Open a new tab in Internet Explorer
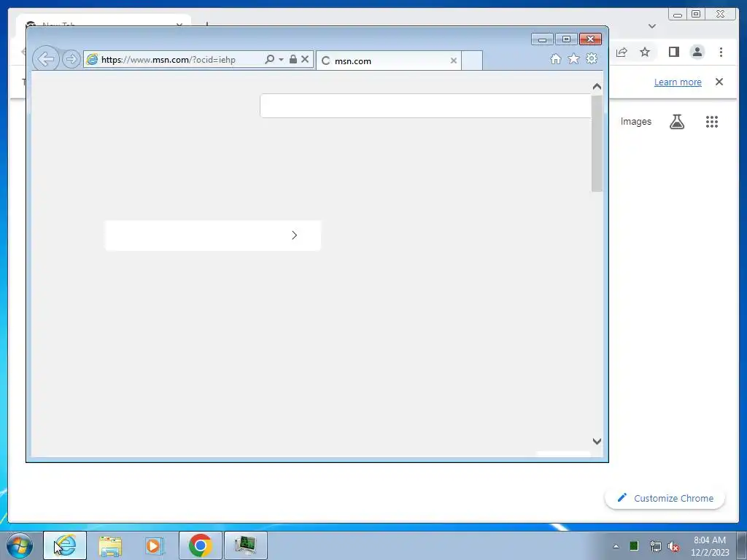747x560 pixels. [x=472, y=61]
